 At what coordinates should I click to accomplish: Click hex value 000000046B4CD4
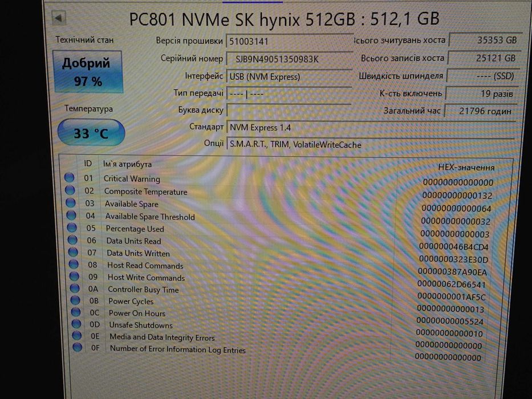click(454, 247)
